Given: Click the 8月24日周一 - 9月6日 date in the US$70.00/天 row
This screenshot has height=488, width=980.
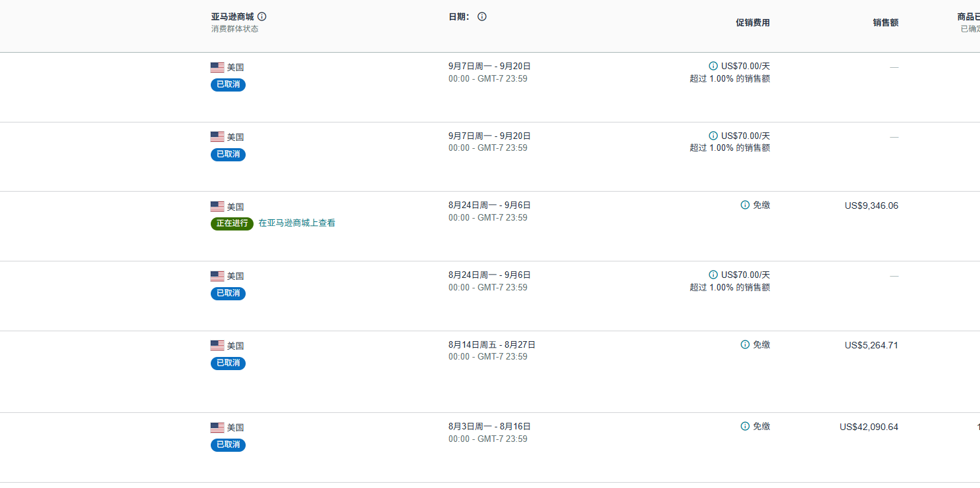Looking at the screenshot, I should click(x=489, y=275).
